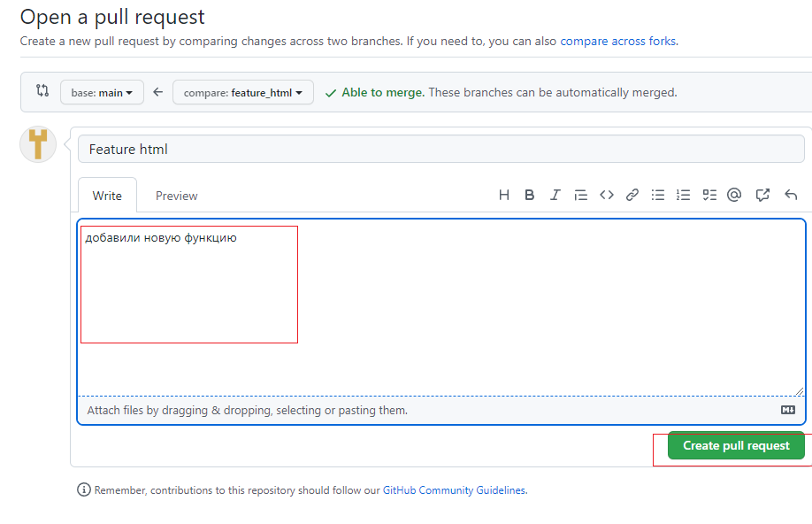The height and width of the screenshot is (524, 812).
Task: Click the user avatar thumbnail
Action: click(x=38, y=144)
